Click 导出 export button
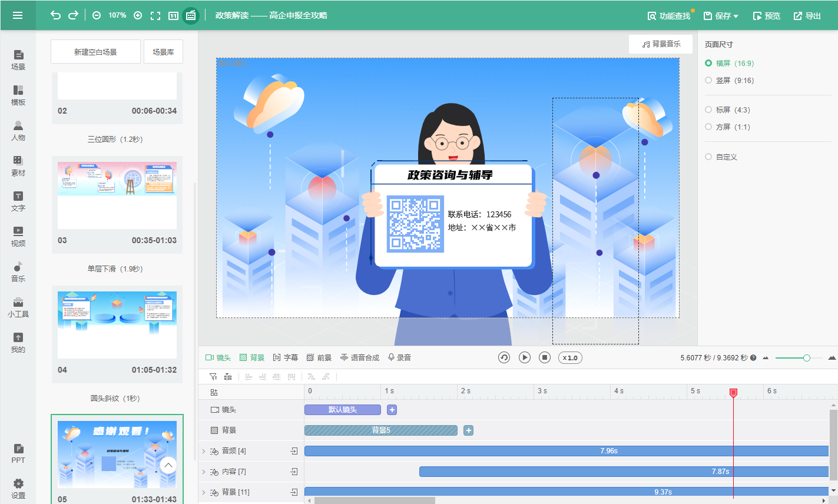The image size is (838, 504). (x=807, y=16)
